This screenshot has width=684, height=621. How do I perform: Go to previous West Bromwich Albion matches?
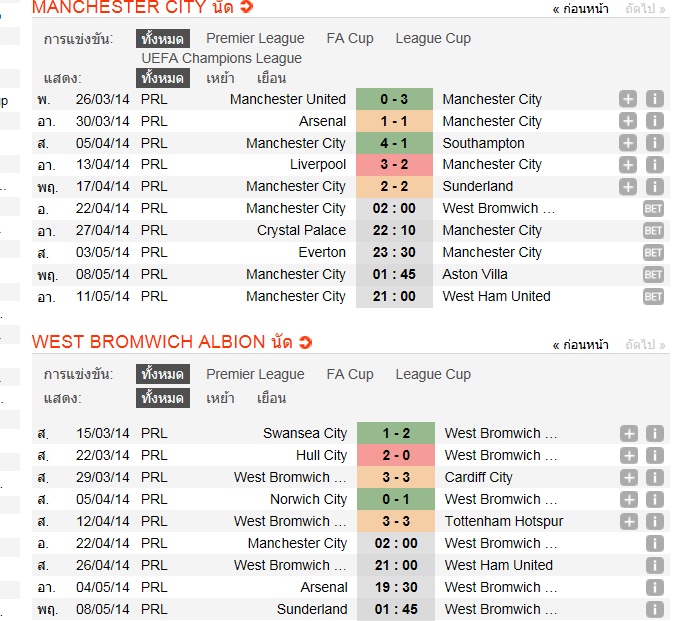pos(581,344)
